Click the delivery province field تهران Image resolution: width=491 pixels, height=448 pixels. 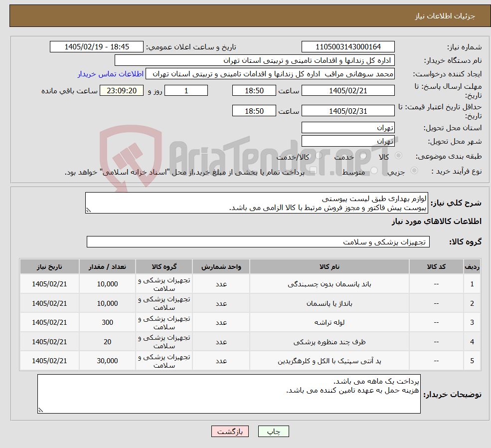(348, 128)
